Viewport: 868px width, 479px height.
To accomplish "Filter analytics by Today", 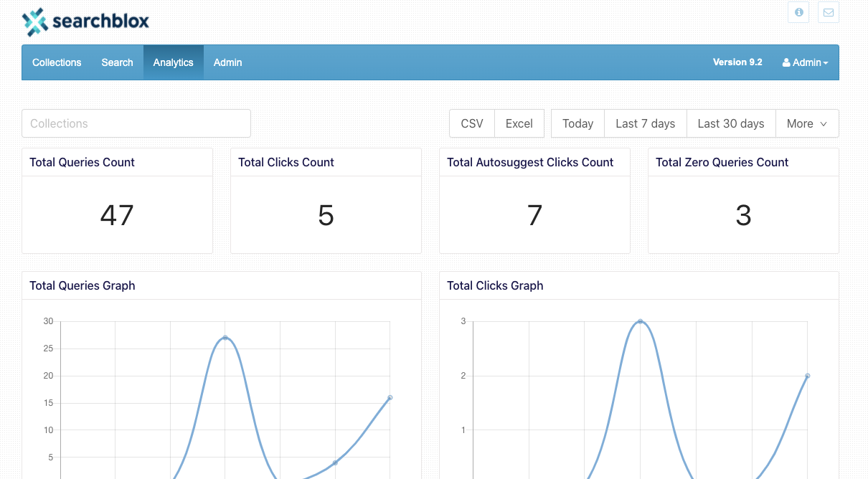I will [577, 123].
